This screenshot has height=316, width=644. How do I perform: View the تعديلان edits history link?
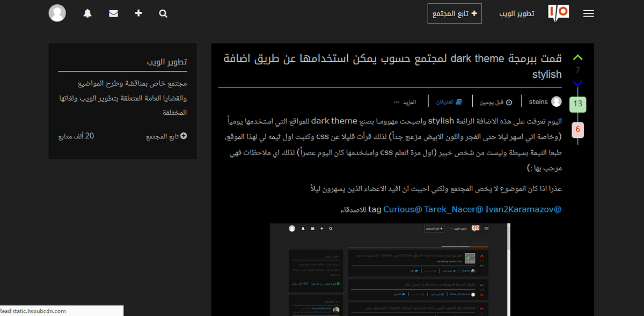click(x=448, y=101)
